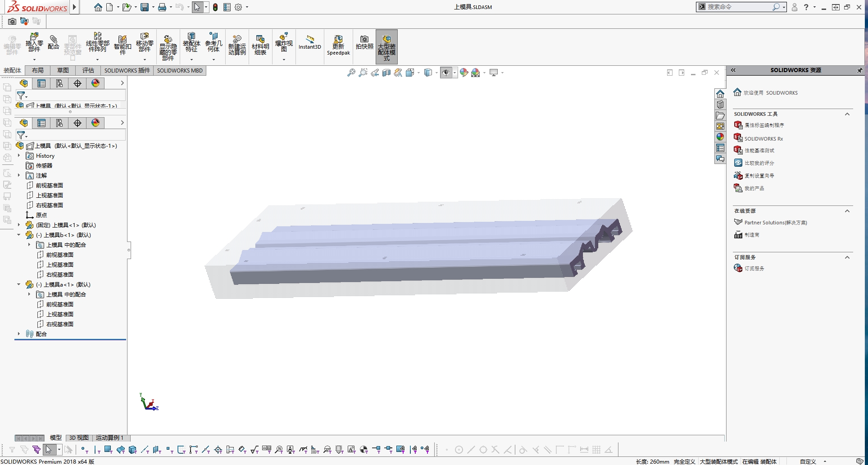Click the Rebuild traffic light icon

click(x=215, y=7)
